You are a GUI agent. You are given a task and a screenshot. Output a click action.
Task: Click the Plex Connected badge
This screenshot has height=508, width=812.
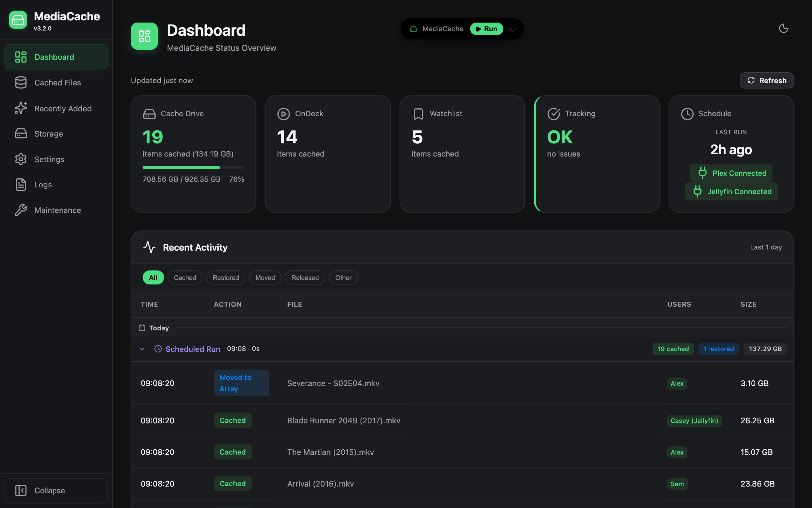731,173
